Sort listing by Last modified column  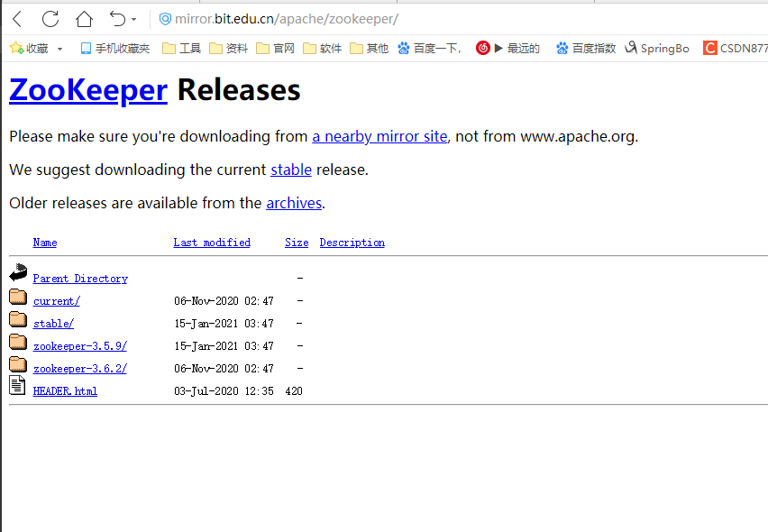tap(212, 243)
